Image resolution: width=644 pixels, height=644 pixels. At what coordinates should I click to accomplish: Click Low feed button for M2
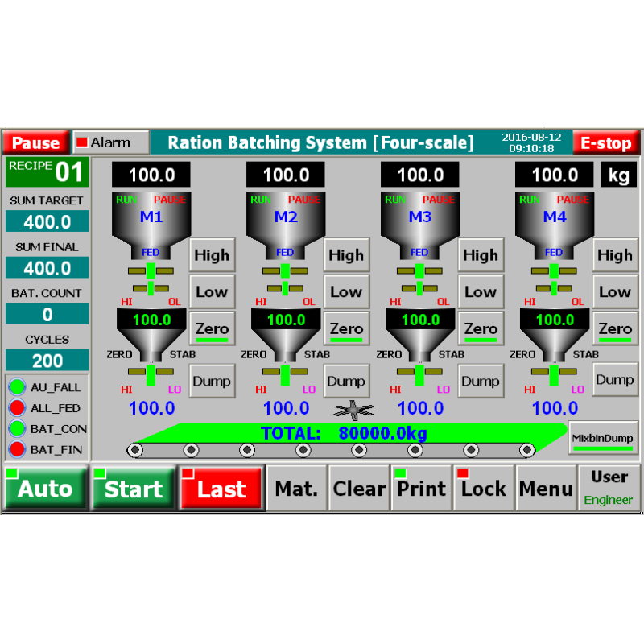[346, 291]
